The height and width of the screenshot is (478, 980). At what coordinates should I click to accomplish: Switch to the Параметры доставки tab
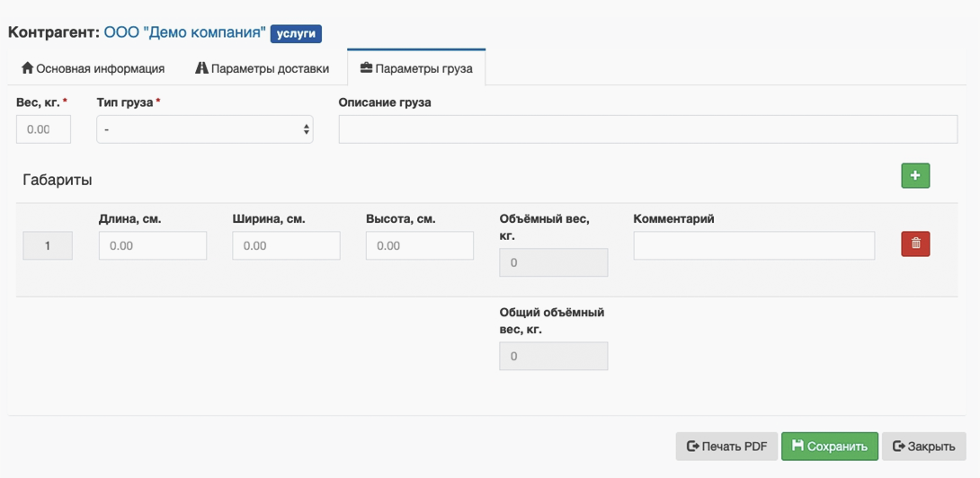pos(262,68)
